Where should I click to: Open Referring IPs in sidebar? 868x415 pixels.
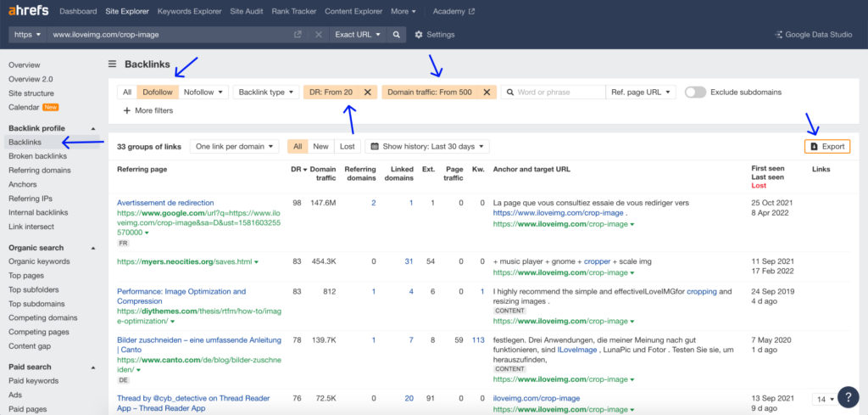(31, 199)
